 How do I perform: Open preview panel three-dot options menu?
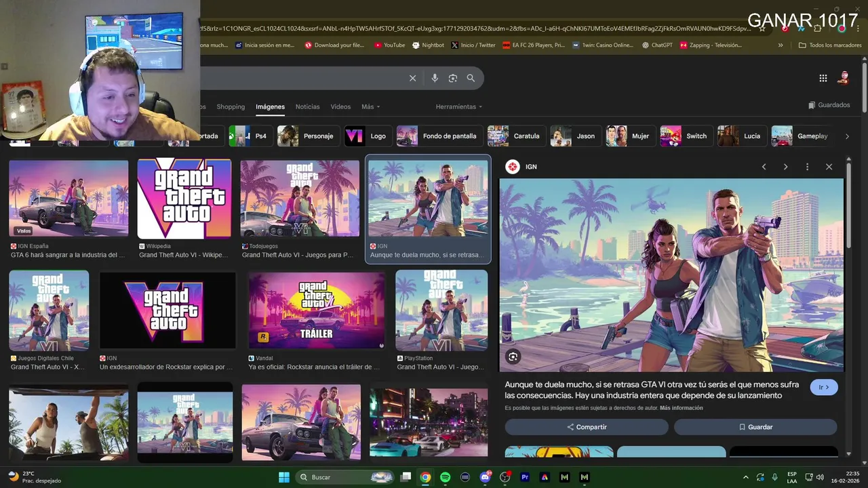[807, 167]
